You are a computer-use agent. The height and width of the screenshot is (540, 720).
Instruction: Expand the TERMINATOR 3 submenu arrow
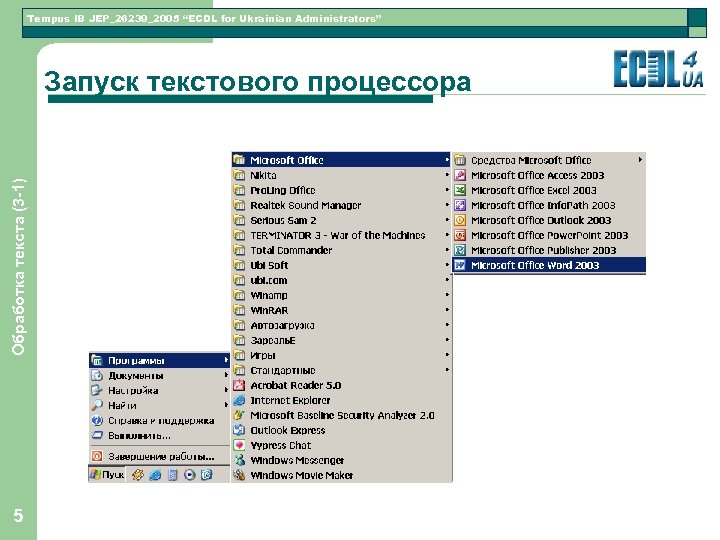447,235
